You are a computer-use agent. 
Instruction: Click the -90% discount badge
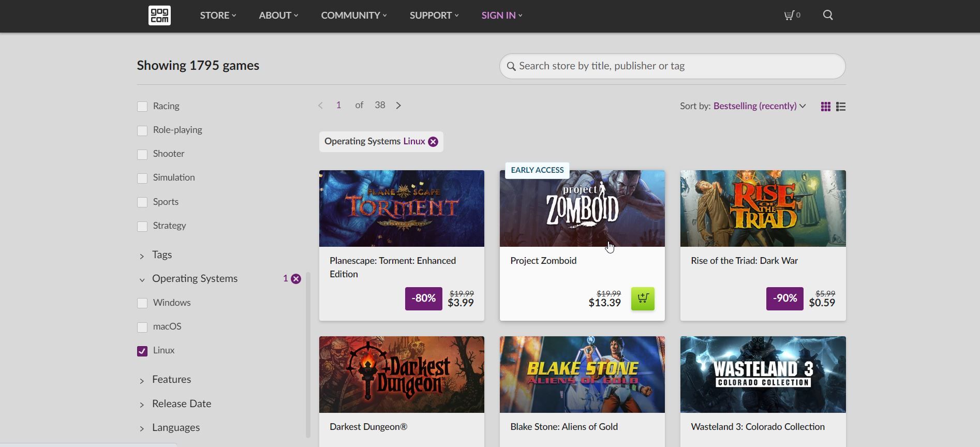coord(784,299)
